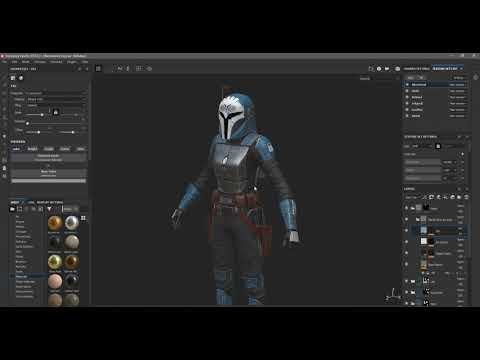
Task: Click the shelf search field
Action: tap(71, 209)
